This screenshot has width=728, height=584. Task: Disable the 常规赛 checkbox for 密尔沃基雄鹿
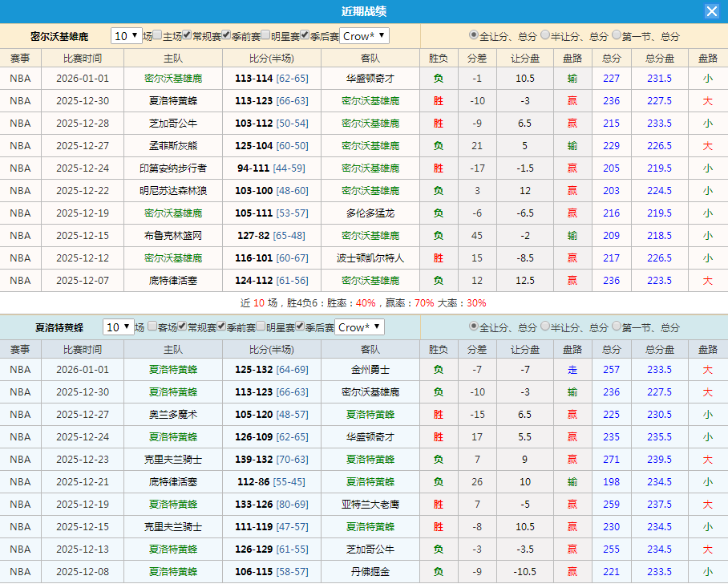(188, 35)
